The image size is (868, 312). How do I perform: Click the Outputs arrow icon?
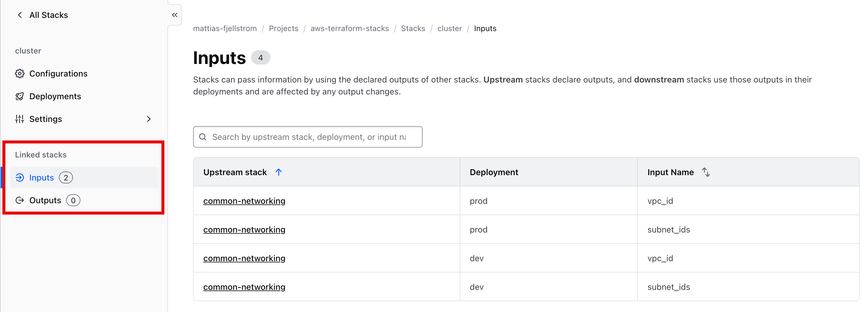pyautogui.click(x=20, y=200)
